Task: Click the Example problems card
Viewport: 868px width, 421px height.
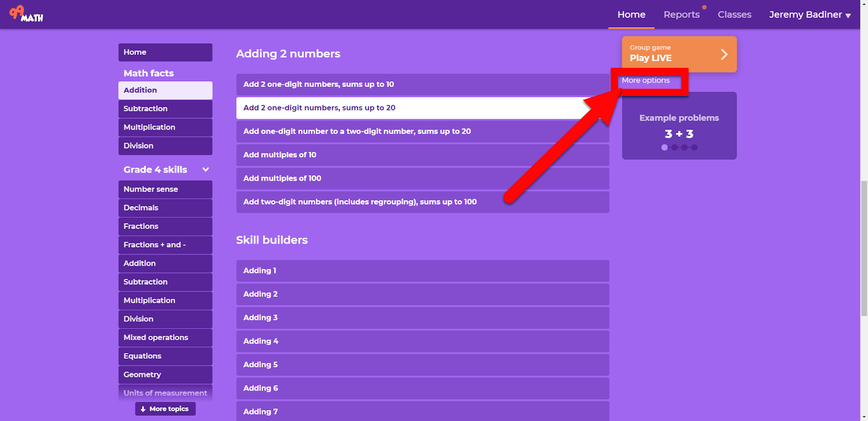Action: click(x=679, y=125)
